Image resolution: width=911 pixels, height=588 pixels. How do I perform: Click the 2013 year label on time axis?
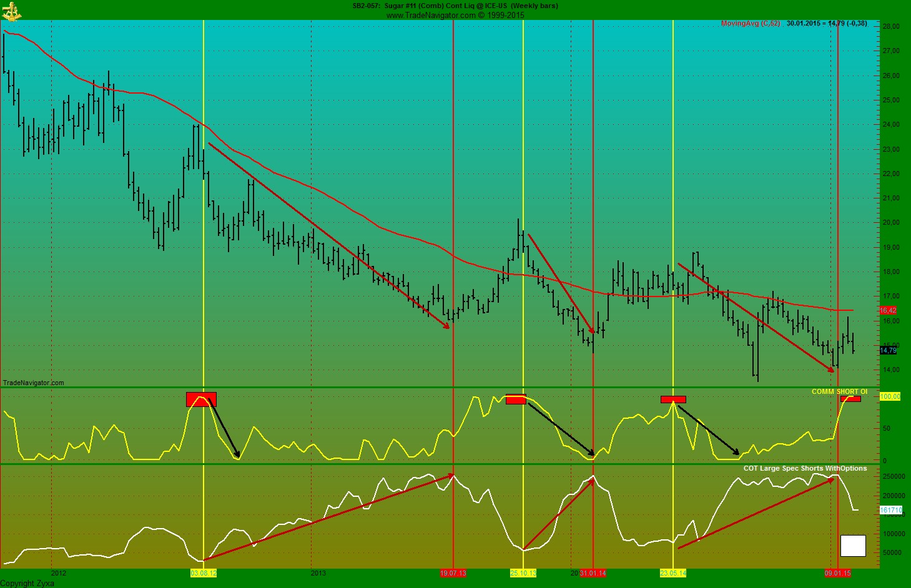pyautogui.click(x=318, y=573)
